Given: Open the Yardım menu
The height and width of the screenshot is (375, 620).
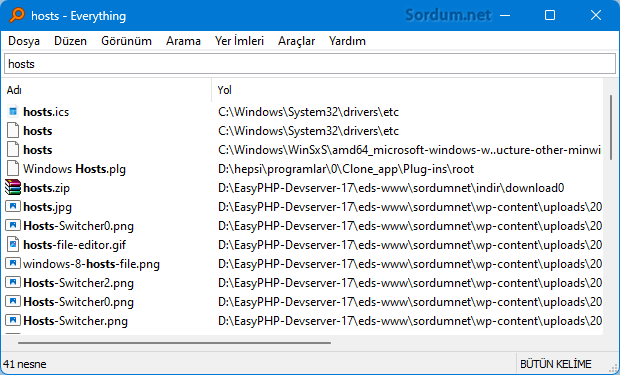Looking at the screenshot, I should (x=347, y=41).
